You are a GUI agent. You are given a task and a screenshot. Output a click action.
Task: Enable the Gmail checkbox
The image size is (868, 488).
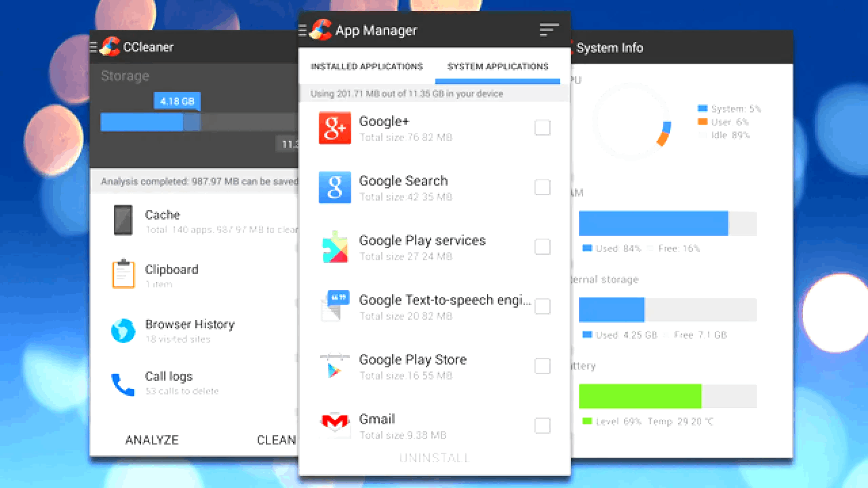tap(542, 426)
